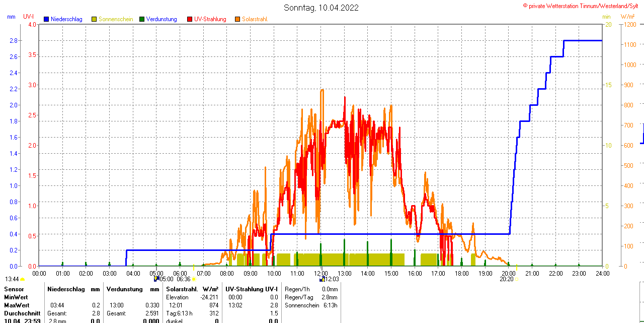Click the Solarstrahl. legend label

coord(255,19)
